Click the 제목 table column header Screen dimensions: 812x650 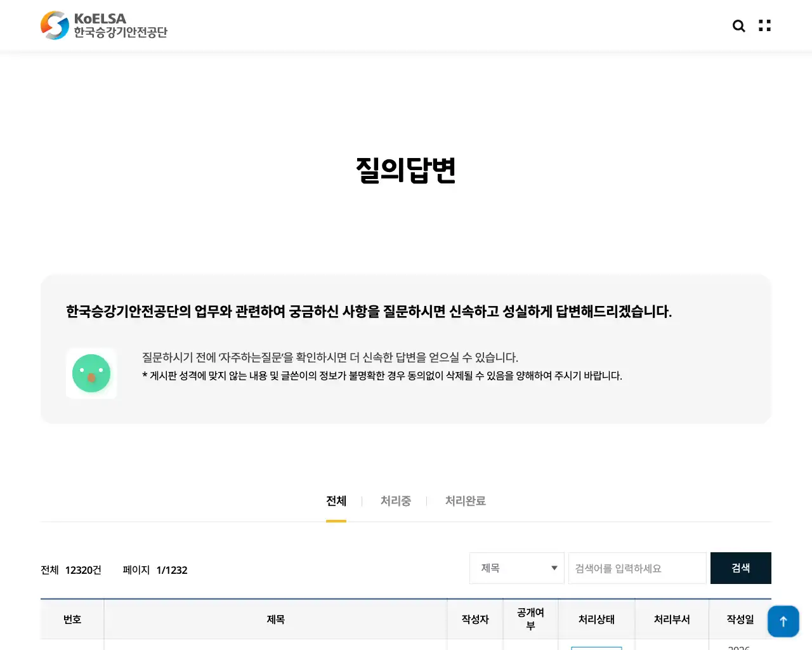[x=276, y=620]
